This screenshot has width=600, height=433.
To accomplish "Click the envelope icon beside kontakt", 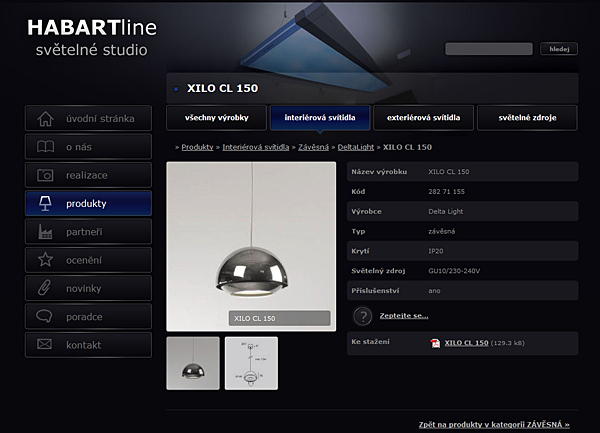I will pyautogui.click(x=44, y=344).
